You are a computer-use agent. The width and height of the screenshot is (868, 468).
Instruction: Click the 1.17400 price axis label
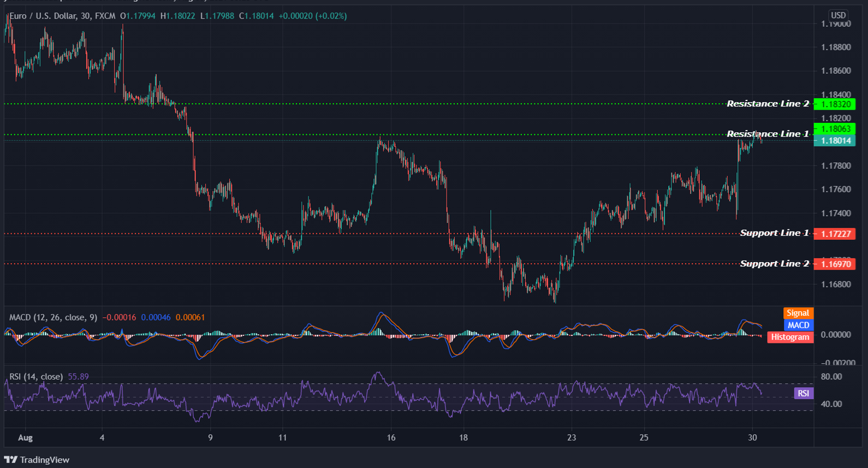836,214
